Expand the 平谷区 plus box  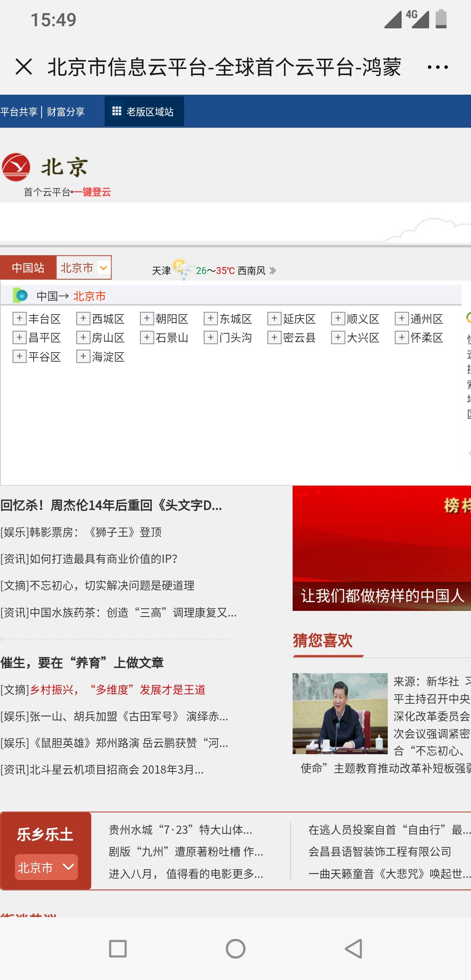(x=19, y=356)
